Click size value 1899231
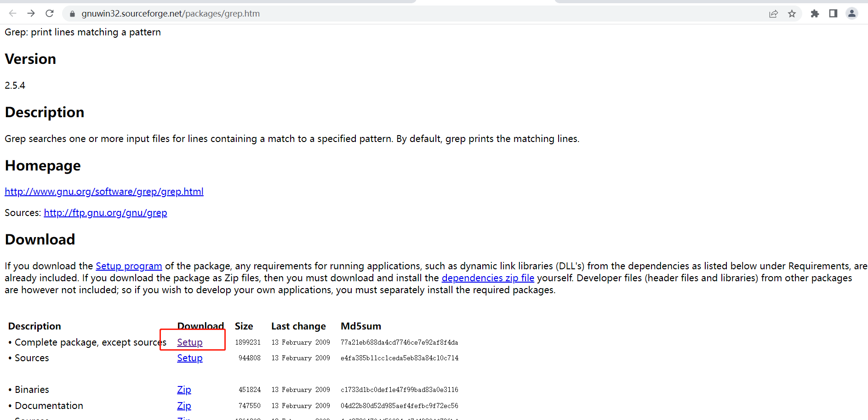 click(248, 342)
